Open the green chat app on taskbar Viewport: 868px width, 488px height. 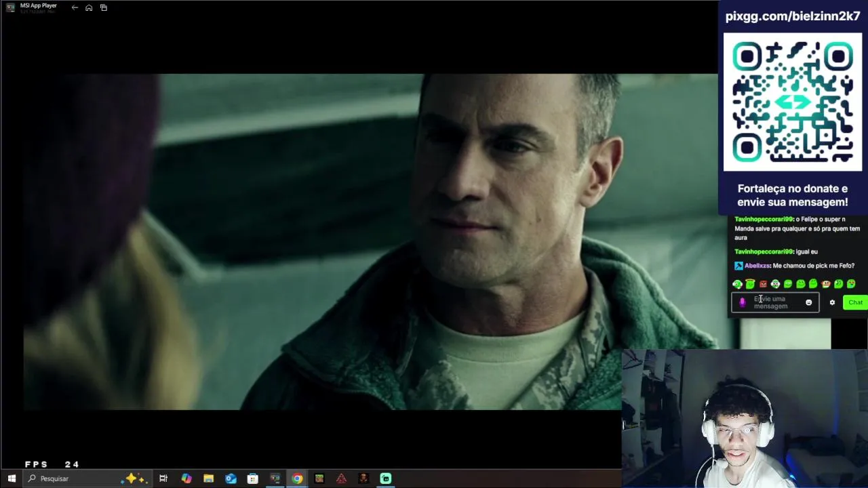pyautogui.click(x=386, y=479)
